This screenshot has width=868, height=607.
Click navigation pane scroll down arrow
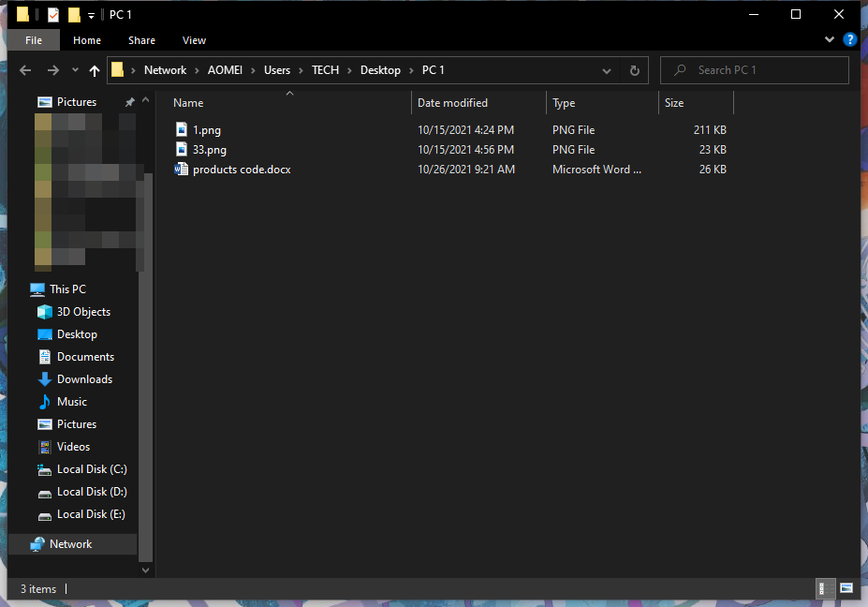tap(145, 570)
